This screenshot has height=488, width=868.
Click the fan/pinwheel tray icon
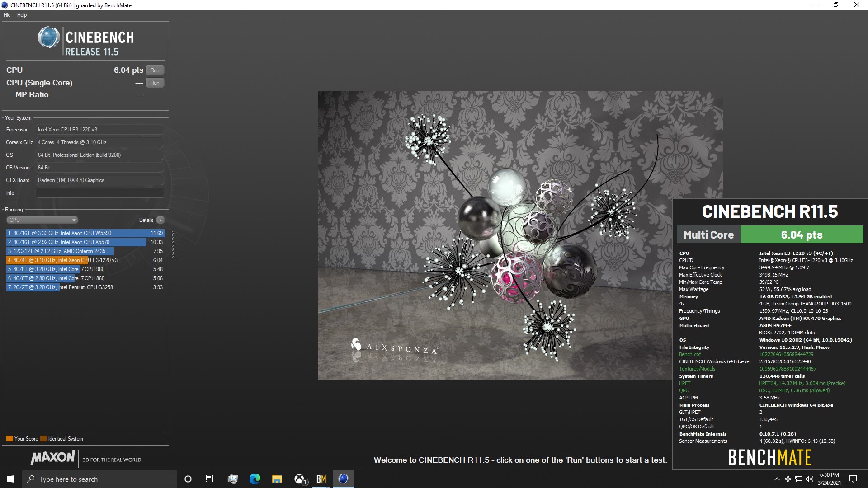788,479
